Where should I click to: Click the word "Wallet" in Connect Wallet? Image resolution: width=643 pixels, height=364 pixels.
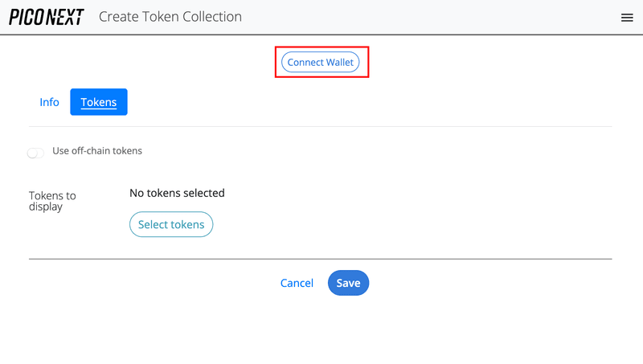point(339,63)
